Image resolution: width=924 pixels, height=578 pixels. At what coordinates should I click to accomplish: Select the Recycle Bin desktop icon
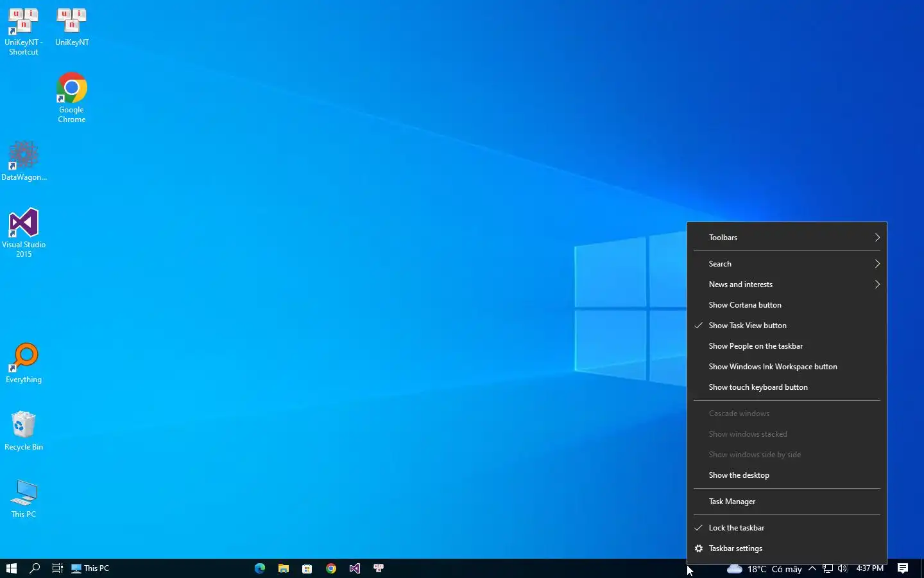[24, 431]
